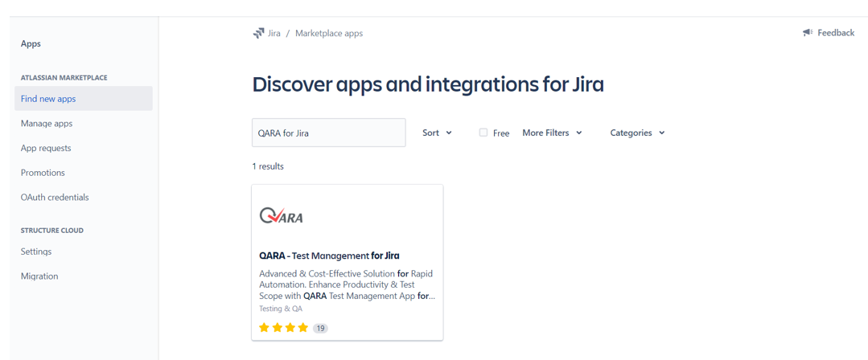The width and height of the screenshot is (868, 360).
Task: Click the star rating on QARA card
Action: (283, 328)
